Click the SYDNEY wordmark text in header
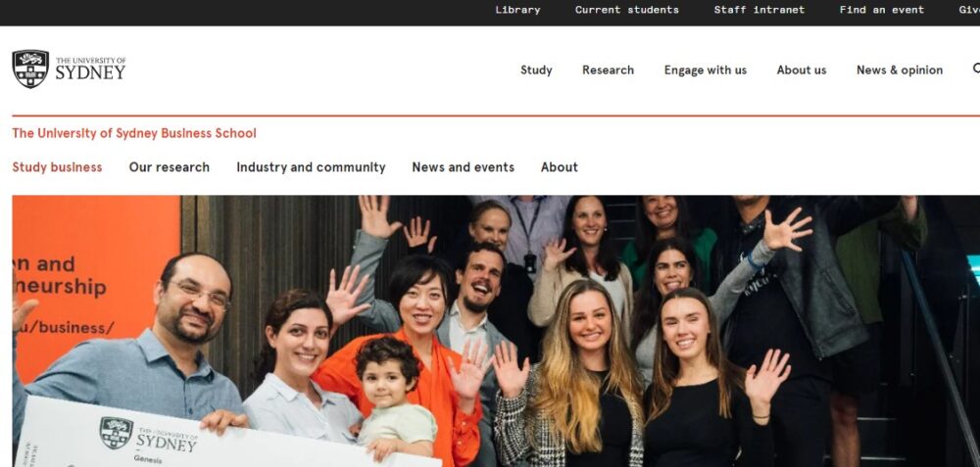Screen dimensions: 980x467 click(90, 72)
